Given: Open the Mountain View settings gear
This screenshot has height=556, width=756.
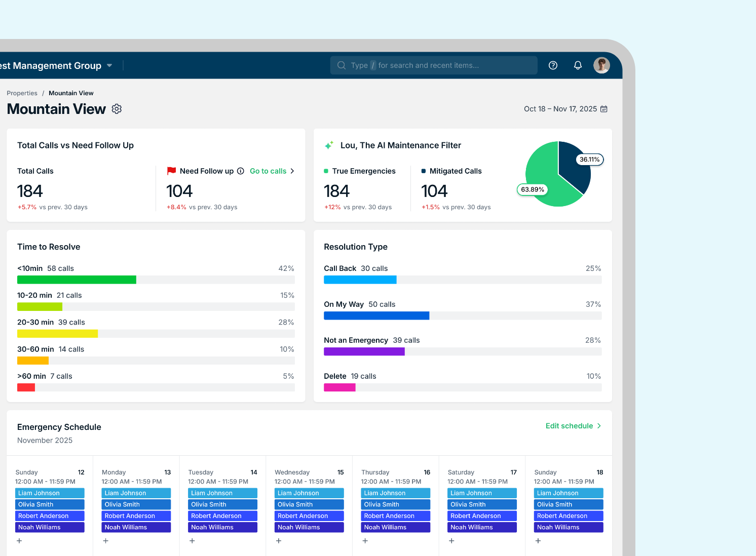Looking at the screenshot, I should point(117,109).
